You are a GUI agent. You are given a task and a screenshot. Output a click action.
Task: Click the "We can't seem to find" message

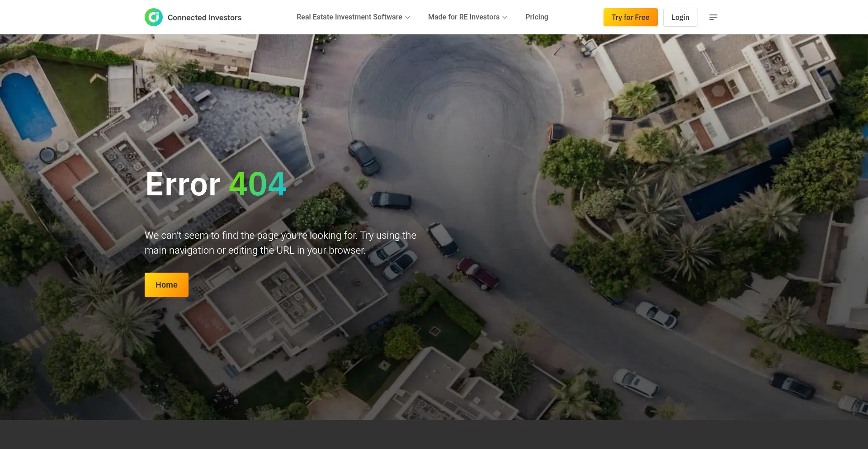click(x=280, y=236)
